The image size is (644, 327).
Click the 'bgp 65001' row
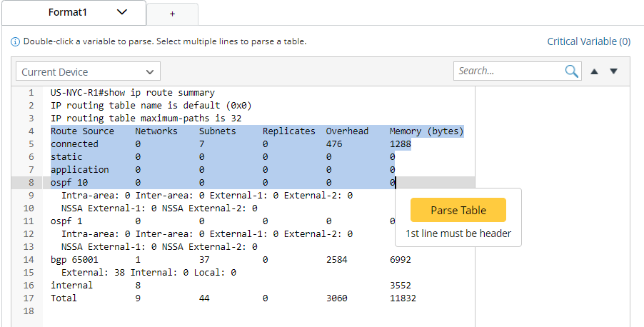point(74,260)
